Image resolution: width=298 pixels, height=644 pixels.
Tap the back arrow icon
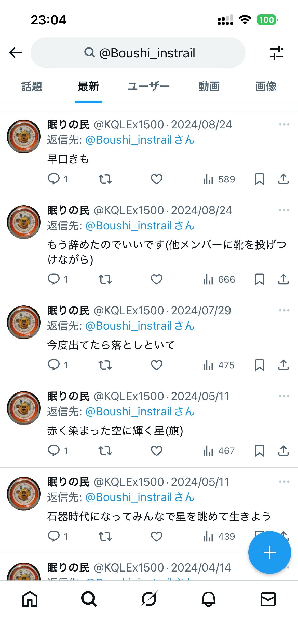pyautogui.click(x=16, y=53)
